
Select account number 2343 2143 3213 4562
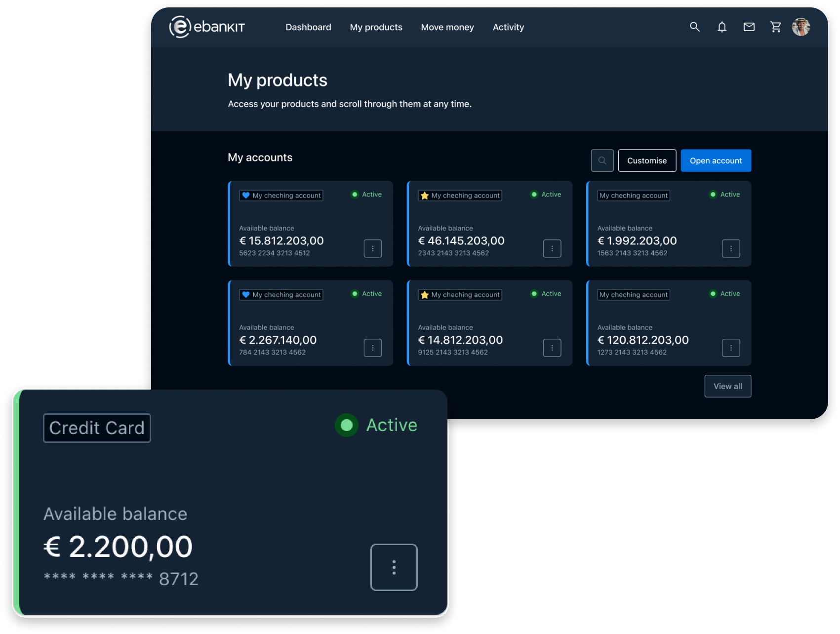coord(453,253)
